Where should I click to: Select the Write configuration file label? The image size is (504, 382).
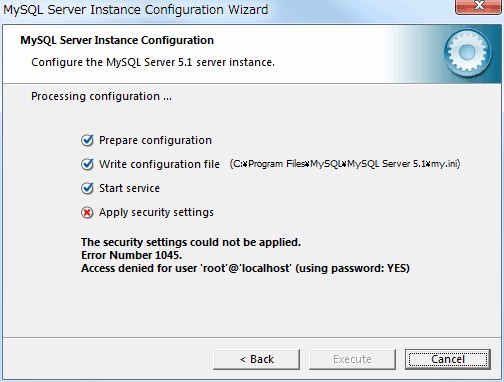point(159,164)
